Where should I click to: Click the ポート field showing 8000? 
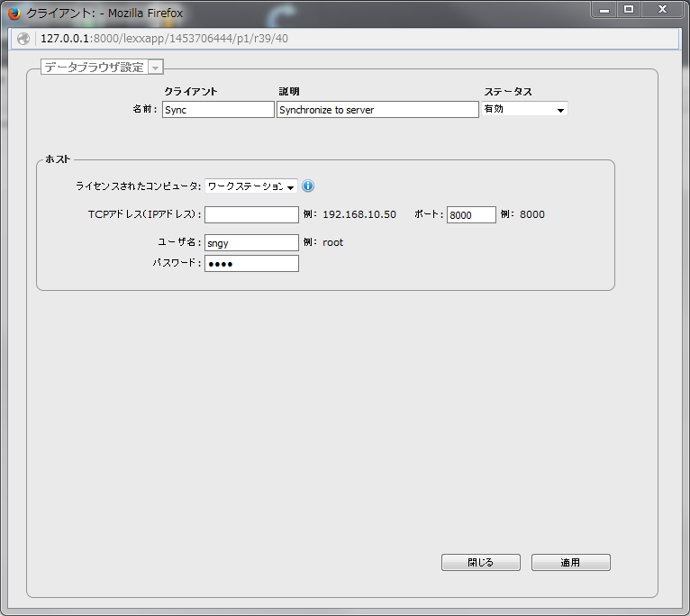(471, 214)
